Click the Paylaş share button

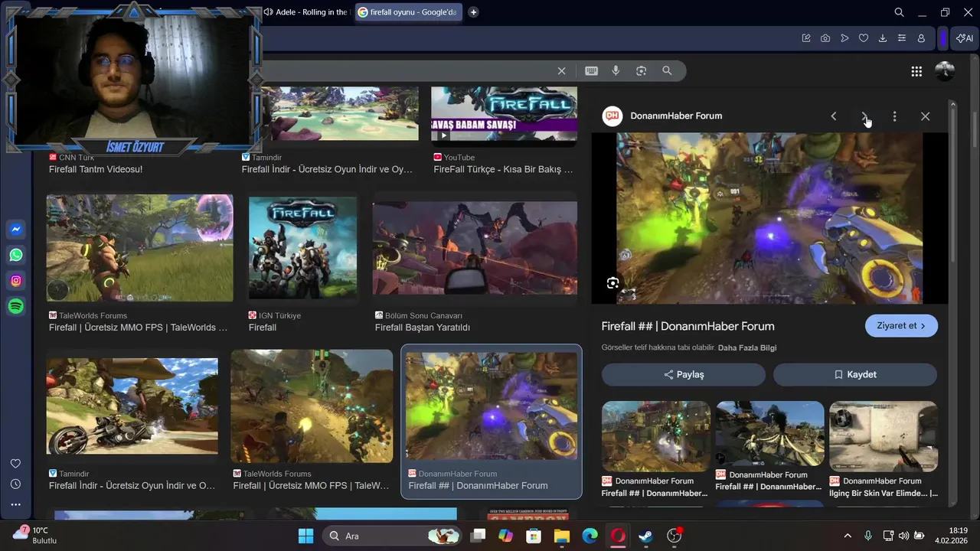[x=683, y=374]
